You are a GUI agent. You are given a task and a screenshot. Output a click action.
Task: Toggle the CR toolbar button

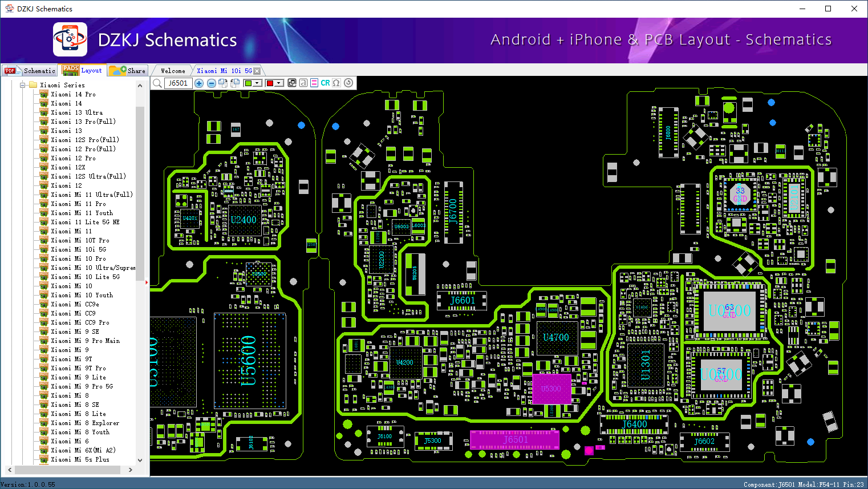(325, 83)
